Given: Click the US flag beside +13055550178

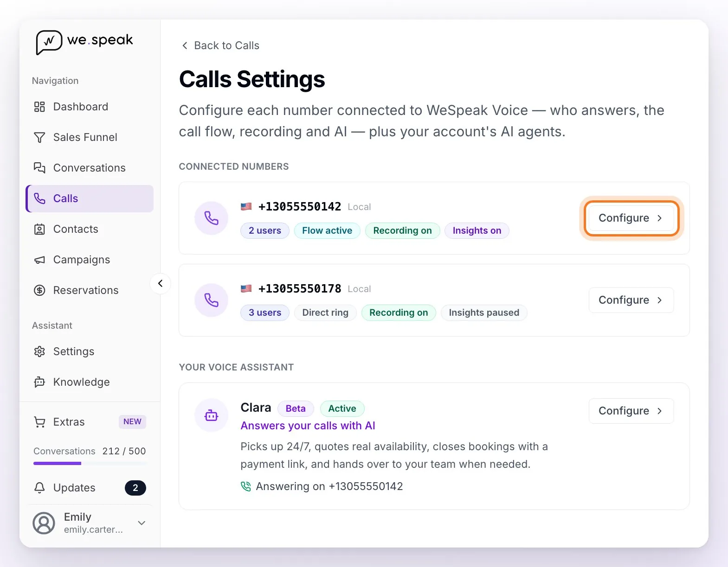Looking at the screenshot, I should (246, 288).
